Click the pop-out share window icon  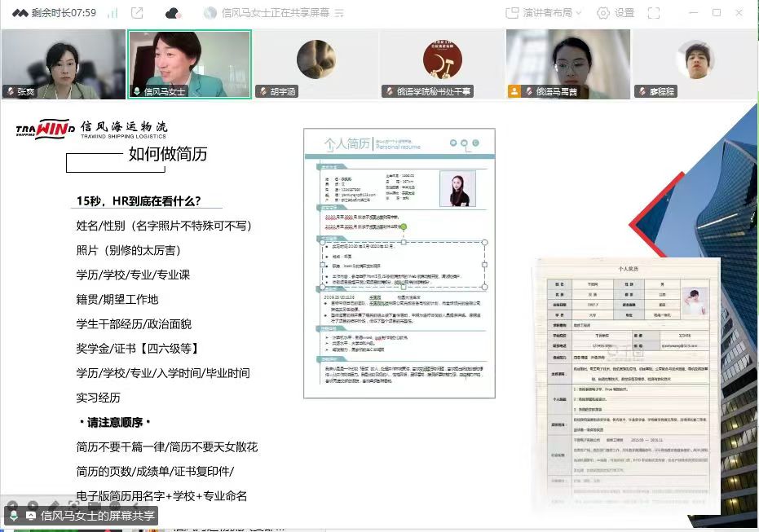(137, 13)
